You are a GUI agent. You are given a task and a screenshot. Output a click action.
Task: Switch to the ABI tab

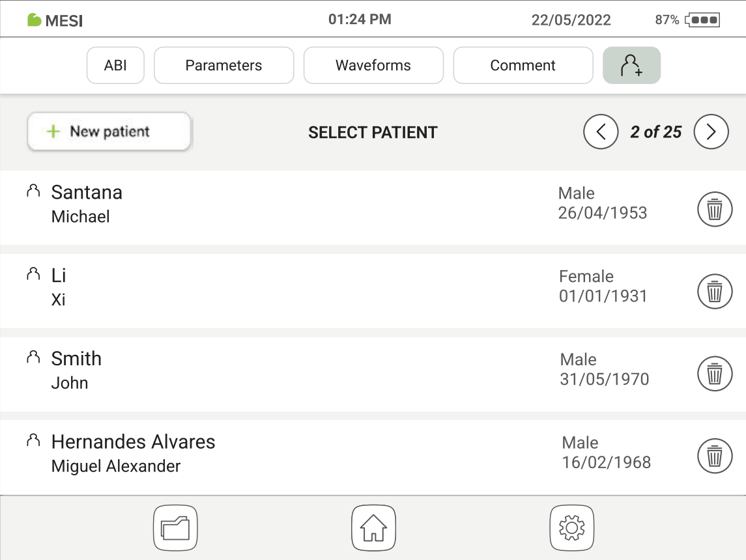(x=115, y=65)
